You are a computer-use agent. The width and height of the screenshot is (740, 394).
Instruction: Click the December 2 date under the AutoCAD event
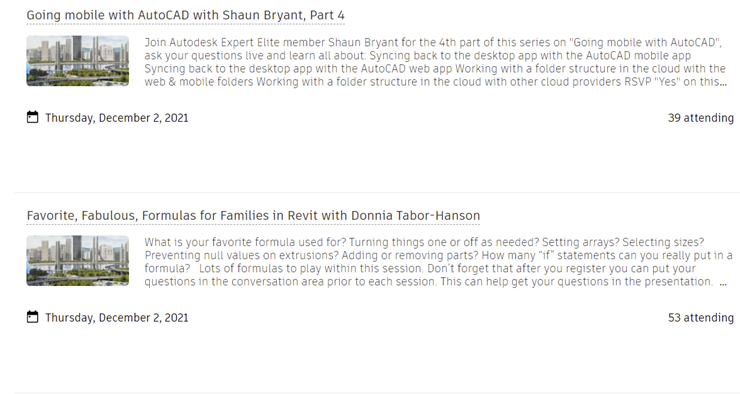tap(117, 117)
